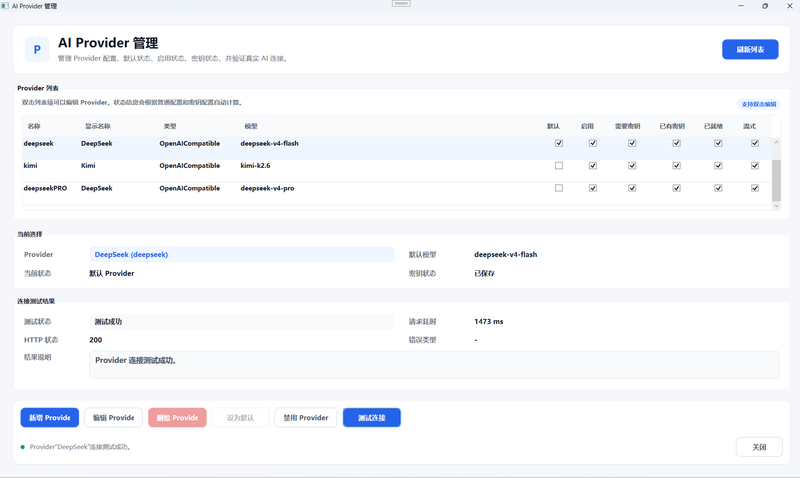The width and height of the screenshot is (800, 478).
Task: Click DeepSeek display name in deepseekPRO row
Action: [96, 188]
